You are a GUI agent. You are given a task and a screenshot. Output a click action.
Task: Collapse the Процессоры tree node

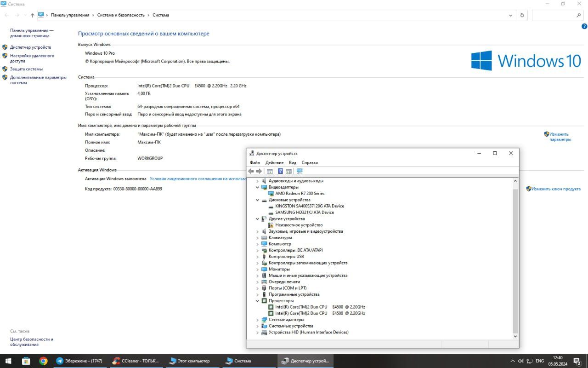point(258,301)
